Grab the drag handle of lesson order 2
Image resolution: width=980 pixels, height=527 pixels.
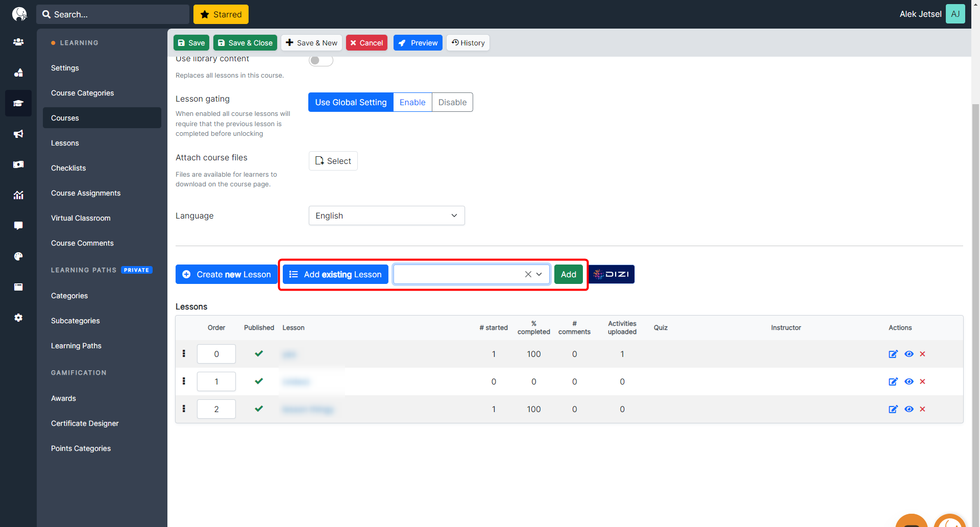[184, 409]
